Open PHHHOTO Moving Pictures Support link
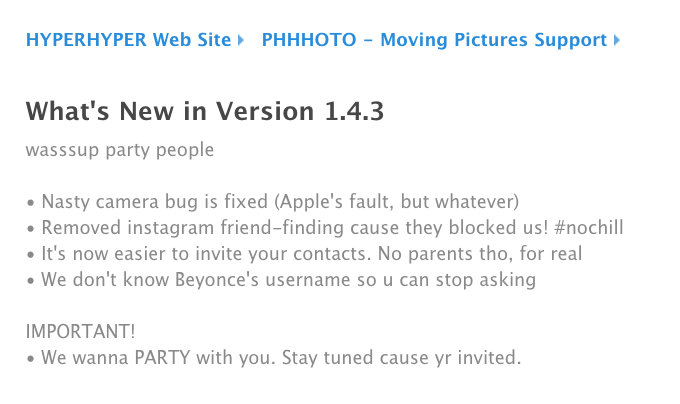The height and width of the screenshot is (404, 680). 434,40
